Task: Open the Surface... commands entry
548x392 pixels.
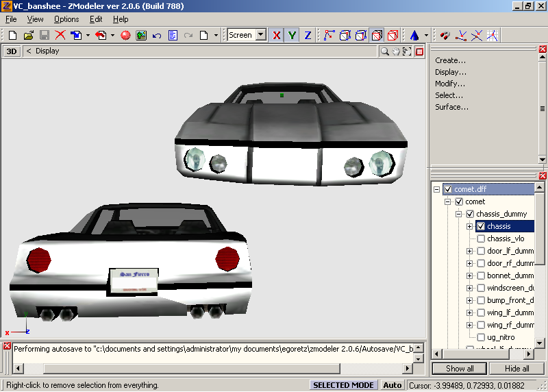Action: (x=451, y=107)
